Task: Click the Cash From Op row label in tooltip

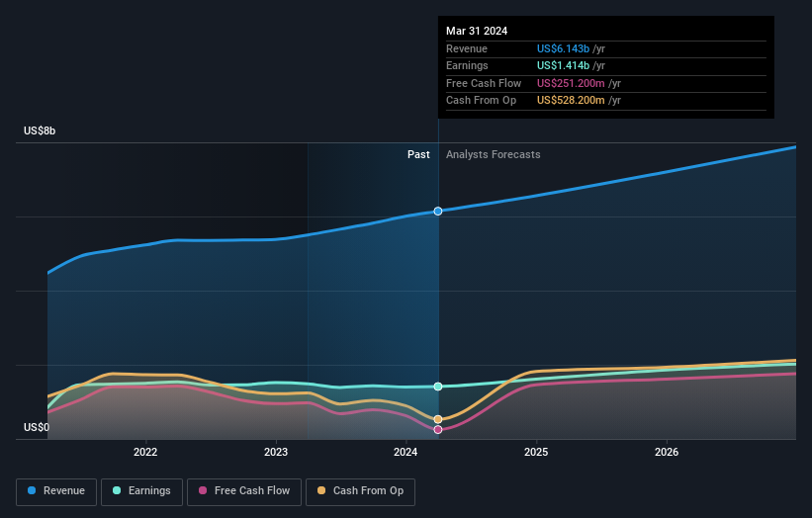Action: [481, 101]
